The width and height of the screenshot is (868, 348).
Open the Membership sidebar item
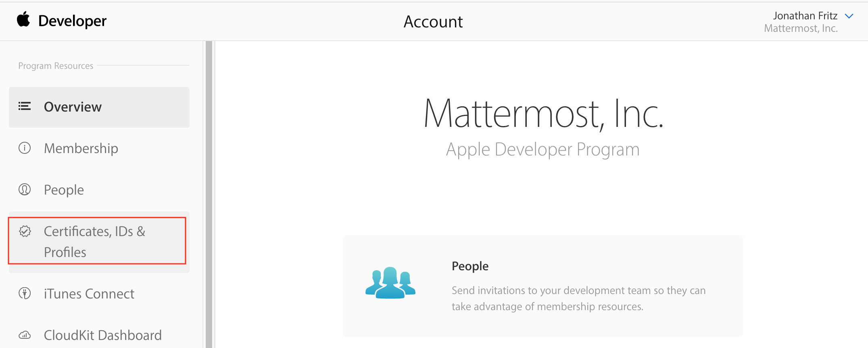click(x=81, y=149)
